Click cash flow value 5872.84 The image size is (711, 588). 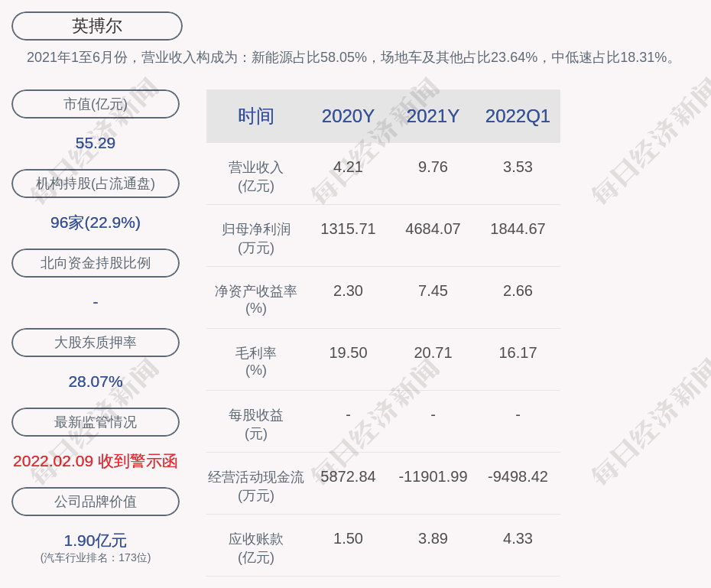[x=348, y=476]
